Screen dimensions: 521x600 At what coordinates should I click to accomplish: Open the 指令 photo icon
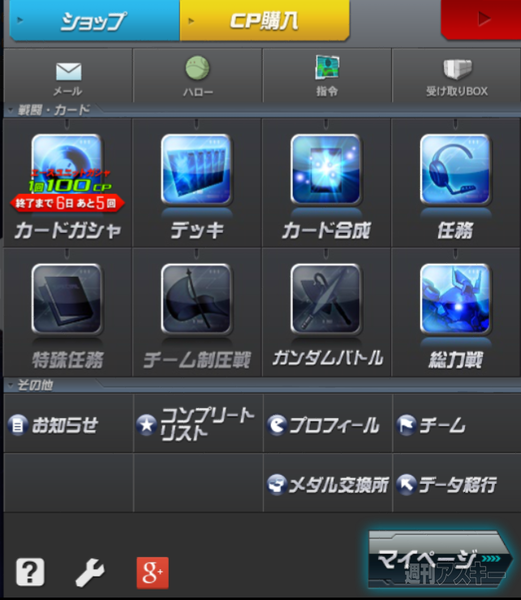pyautogui.click(x=327, y=67)
